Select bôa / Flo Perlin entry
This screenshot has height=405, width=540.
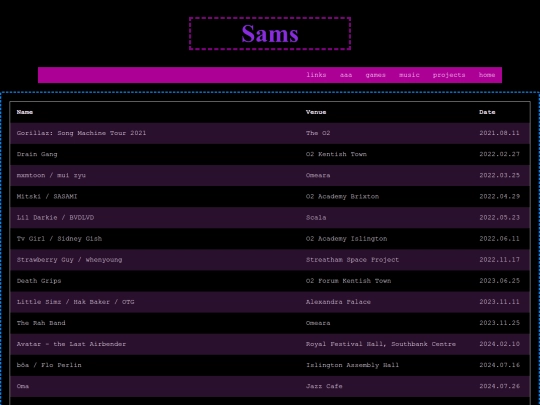tap(49, 365)
